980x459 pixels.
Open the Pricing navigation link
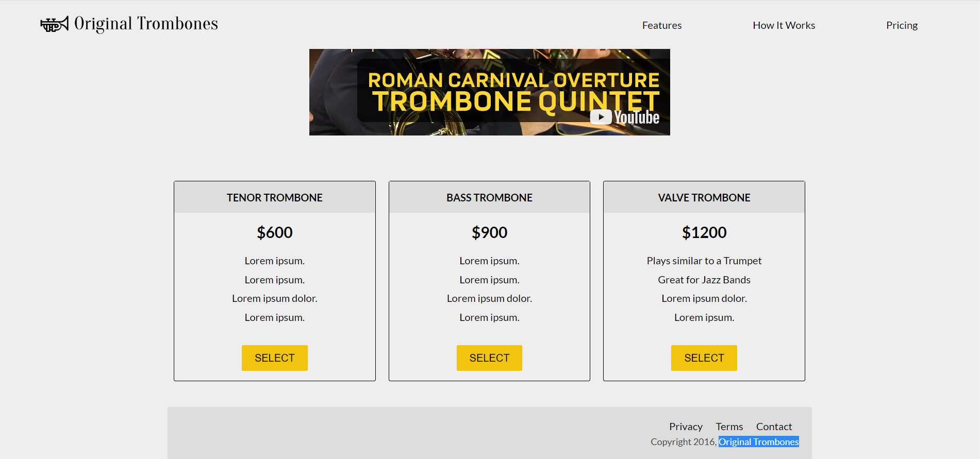(902, 25)
